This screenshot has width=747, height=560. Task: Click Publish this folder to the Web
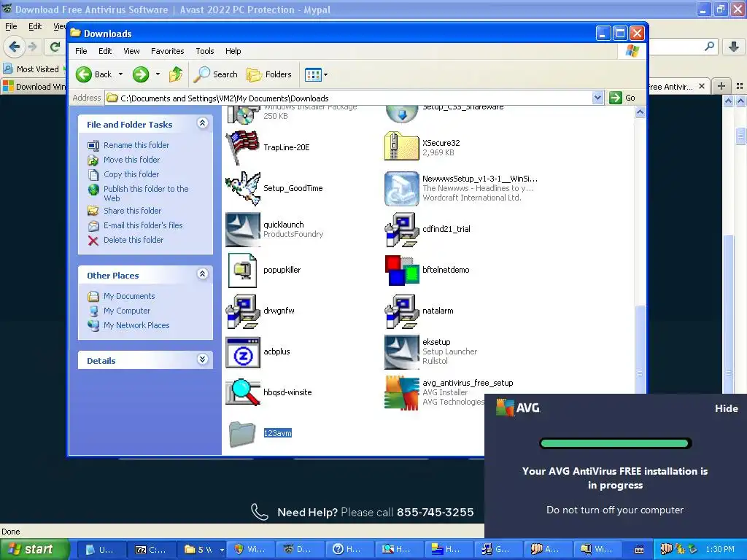coord(146,193)
